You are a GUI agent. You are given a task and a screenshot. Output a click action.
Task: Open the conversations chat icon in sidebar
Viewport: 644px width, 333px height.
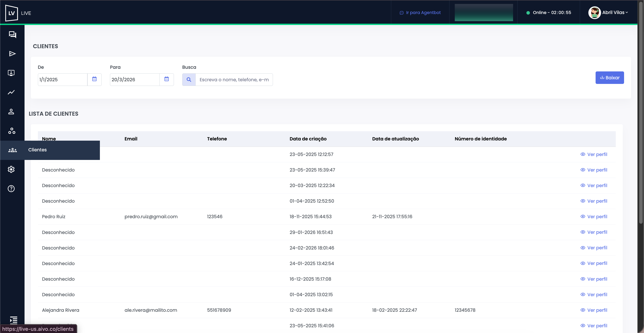(x=12, y=34)
